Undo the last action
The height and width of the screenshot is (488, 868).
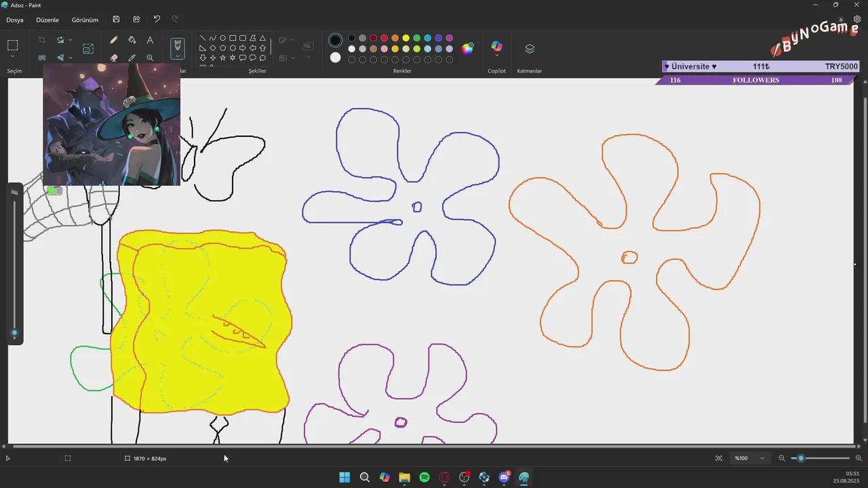(x=157, y=20)
